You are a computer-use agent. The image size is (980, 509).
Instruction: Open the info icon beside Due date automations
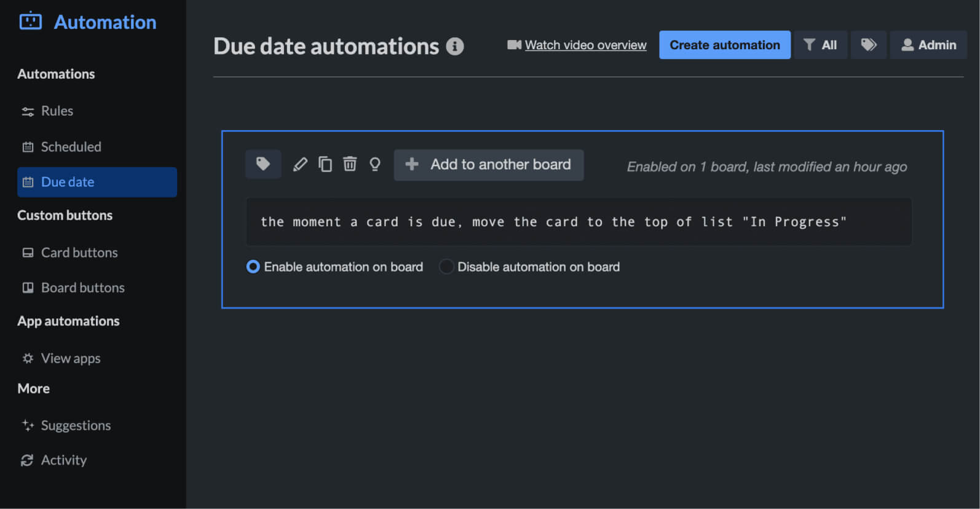click(455, 46)
